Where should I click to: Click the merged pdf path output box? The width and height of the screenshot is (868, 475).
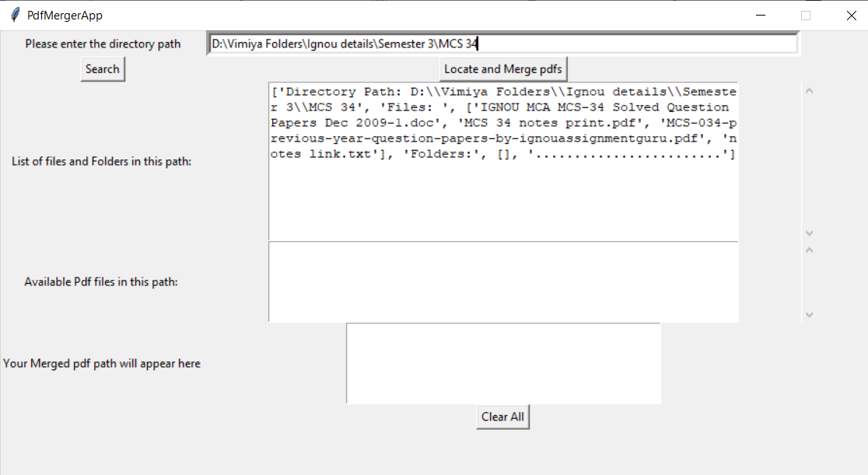tap(502, 363)
